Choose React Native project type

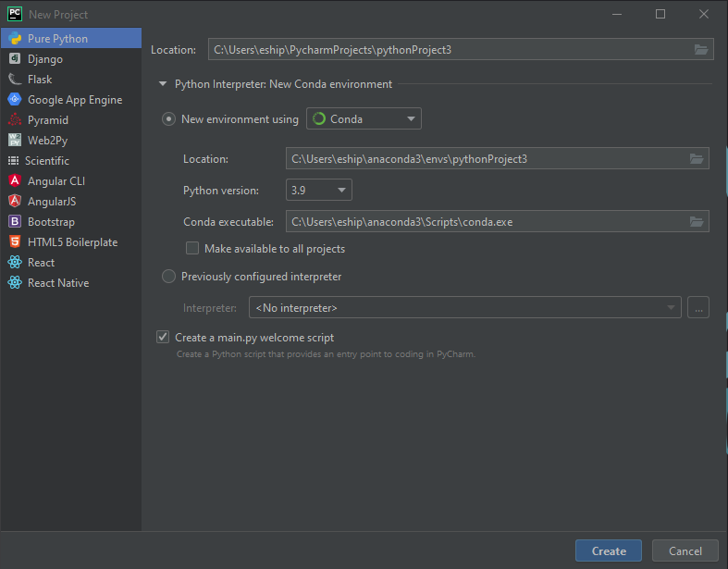pos(71,283)
